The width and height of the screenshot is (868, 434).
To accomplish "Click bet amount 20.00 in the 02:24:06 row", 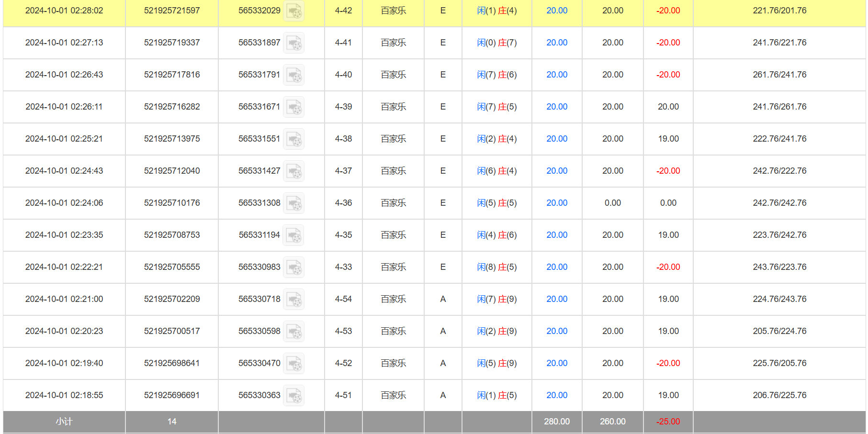I will [557, 203].
